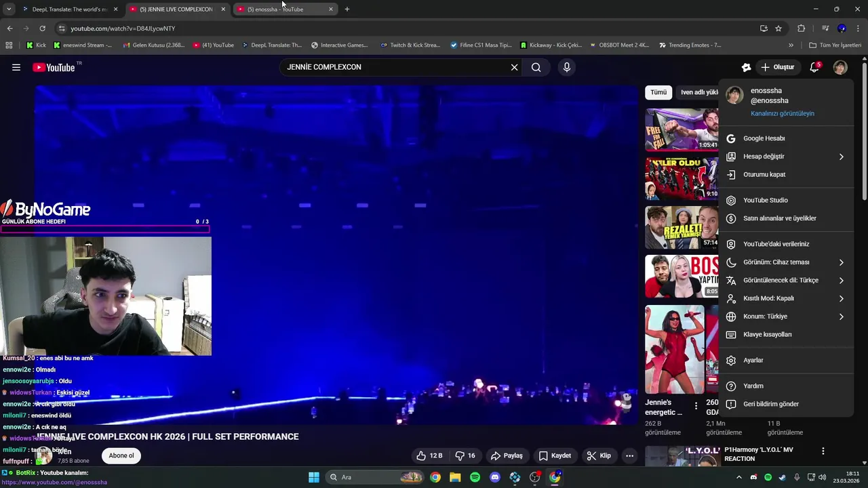868x488 pixels.
Task: Open YouTube'daki verileriniz entry
Action: pos(785,244)
